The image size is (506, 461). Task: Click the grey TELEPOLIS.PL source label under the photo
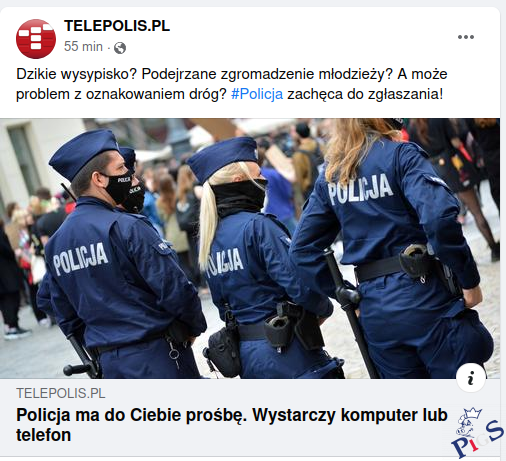(x=61, y=393)
